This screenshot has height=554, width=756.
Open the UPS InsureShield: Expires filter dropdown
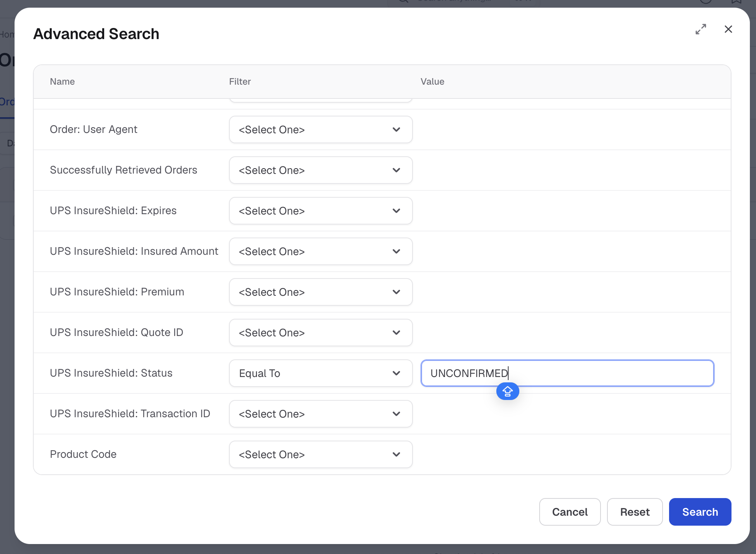click(321, 211)
